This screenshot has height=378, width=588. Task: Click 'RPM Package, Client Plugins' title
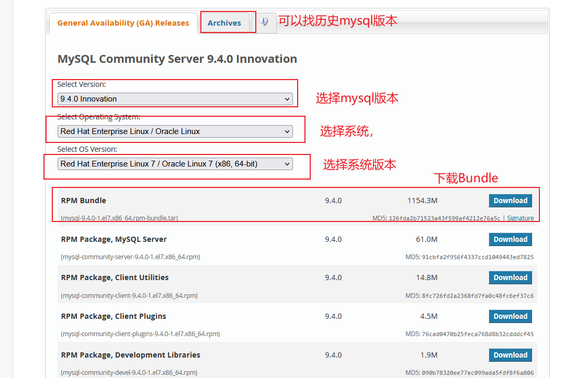click(113, 316)
